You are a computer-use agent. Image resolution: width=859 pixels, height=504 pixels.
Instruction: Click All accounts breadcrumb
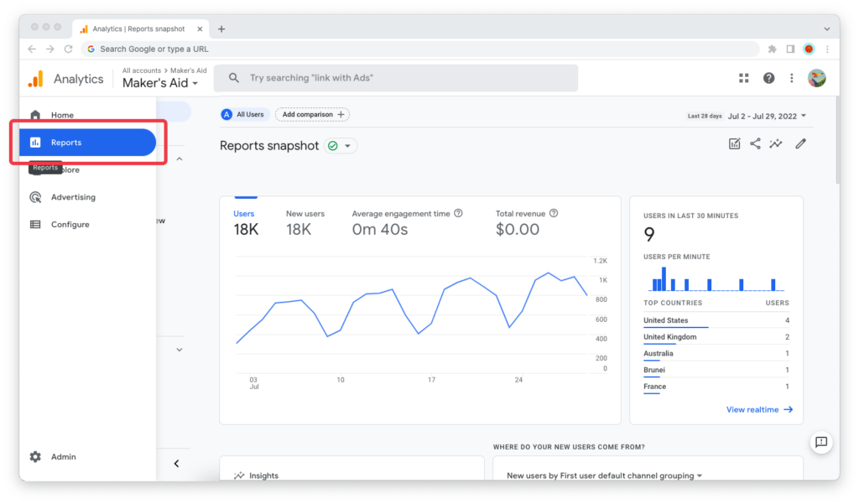click(x=141, y=70)
